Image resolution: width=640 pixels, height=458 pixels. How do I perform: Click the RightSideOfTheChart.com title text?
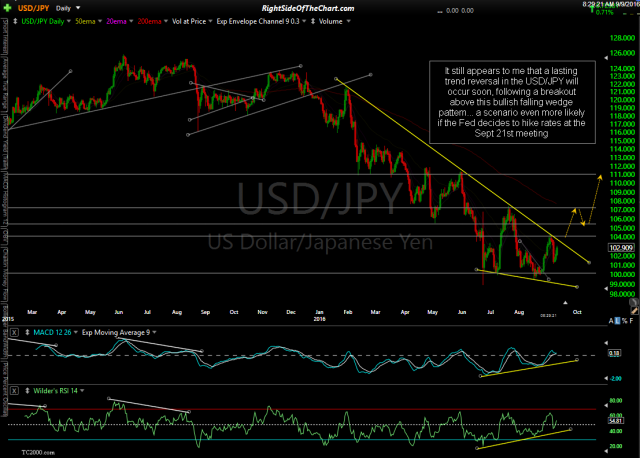coord(308,8)
